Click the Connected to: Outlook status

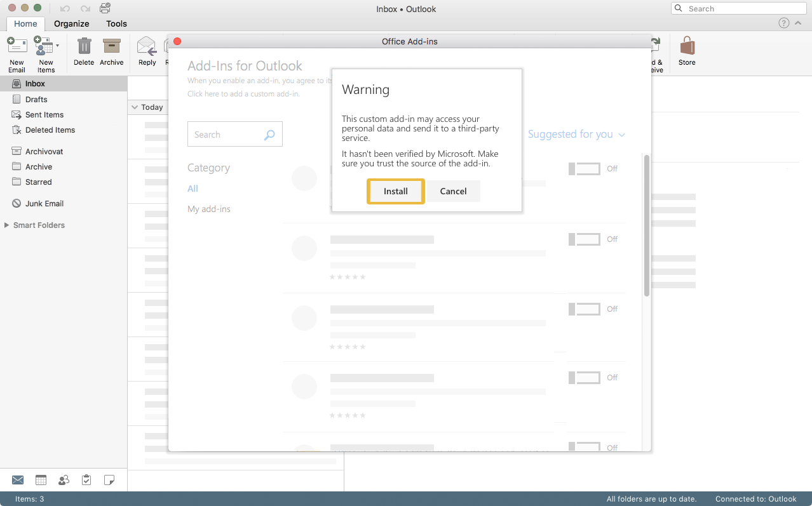[755, 499]
